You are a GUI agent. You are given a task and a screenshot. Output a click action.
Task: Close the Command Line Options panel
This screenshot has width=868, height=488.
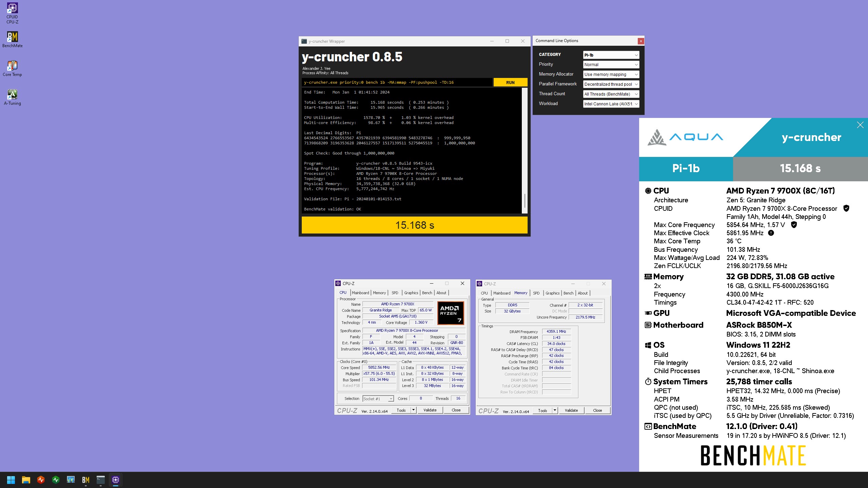tap(640, 41)
